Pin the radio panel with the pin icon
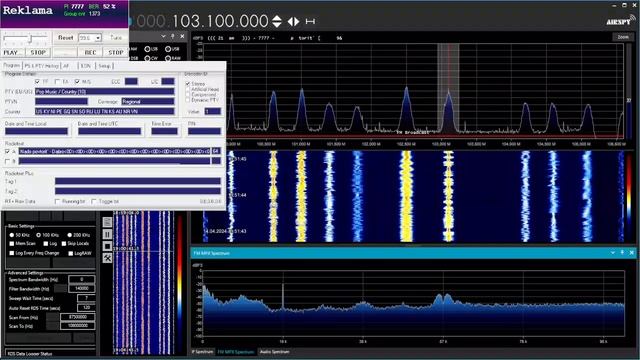Screen dimensions: 640x360 173,36
